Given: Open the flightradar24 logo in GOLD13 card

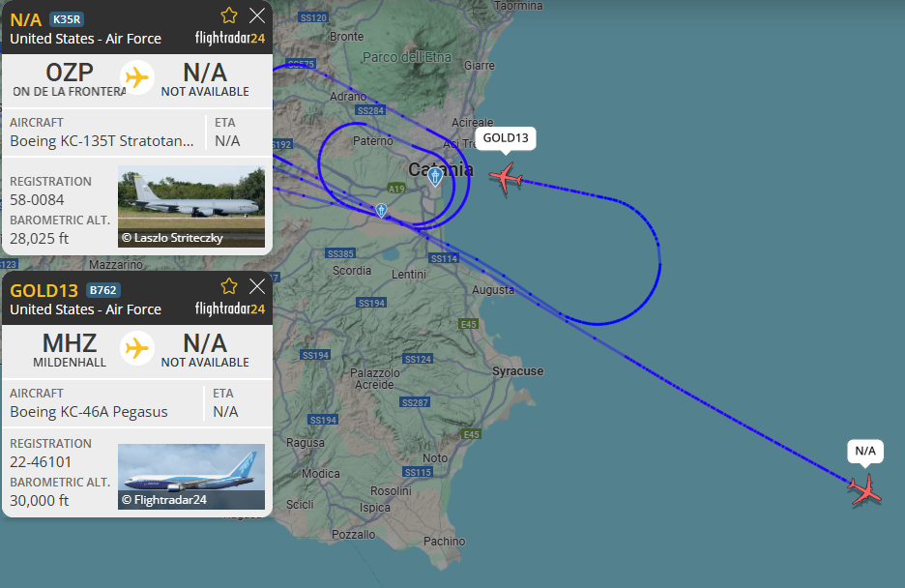Looking at the screenshot, I should pyautogui.click(x=230, y=309).
